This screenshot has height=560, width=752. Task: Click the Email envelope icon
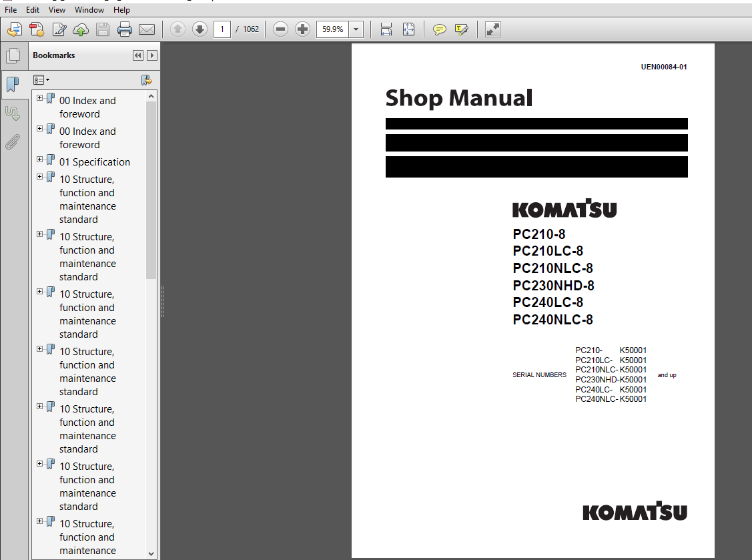coord(147,29)
